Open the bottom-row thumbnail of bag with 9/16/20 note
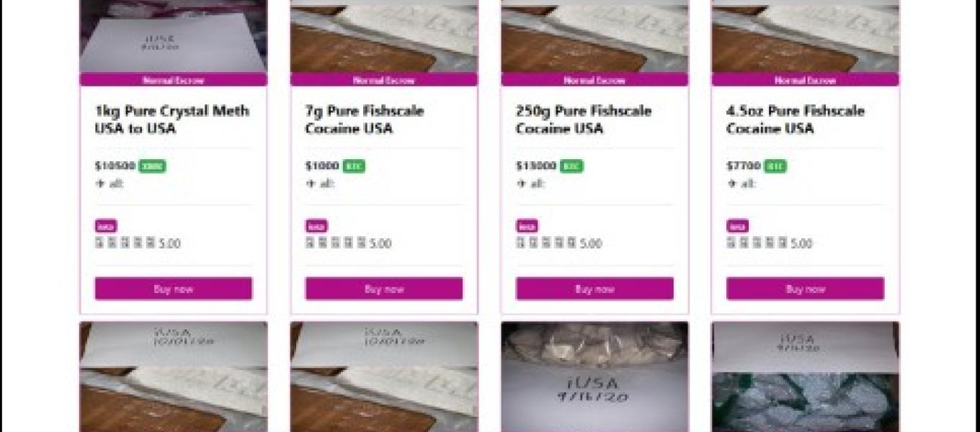Viewport: 980px width, 432px height. coord(594,377)
